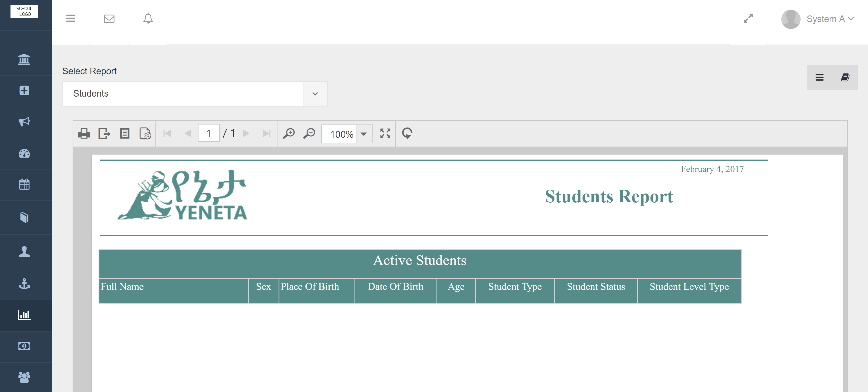Open the mail envelope icon
This screenshot has width=868, height=392.
click(109, 18)
